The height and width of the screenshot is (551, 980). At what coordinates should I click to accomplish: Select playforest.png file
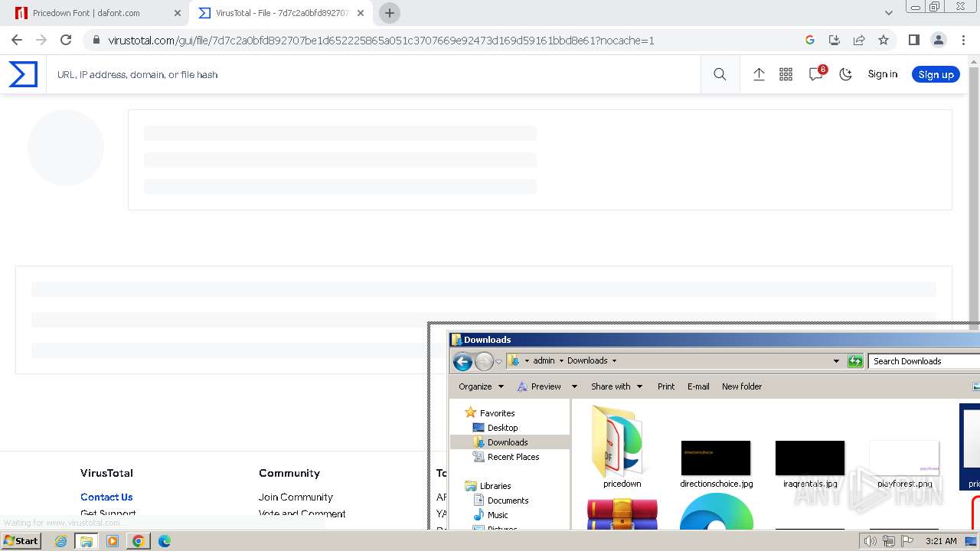point(904,463)
